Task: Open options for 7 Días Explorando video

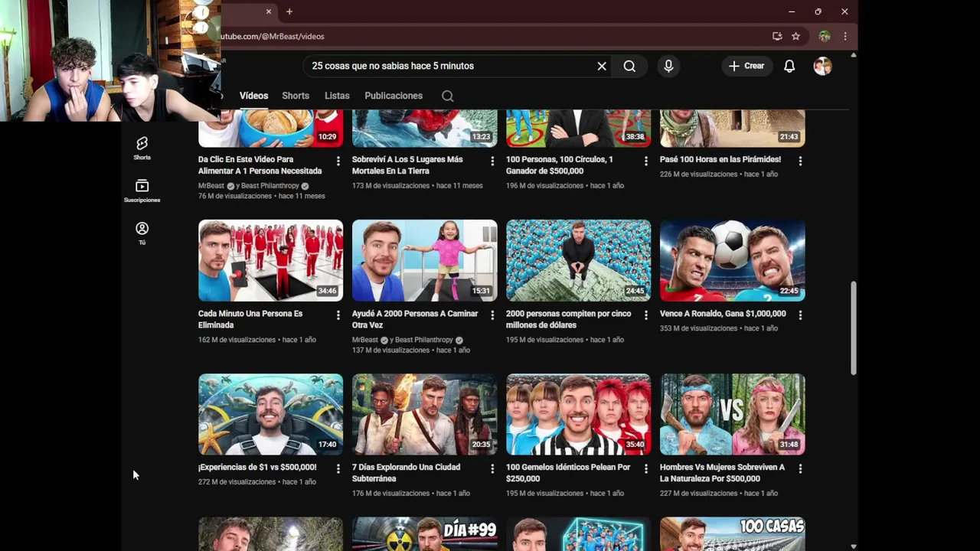Action: point(492,468)
